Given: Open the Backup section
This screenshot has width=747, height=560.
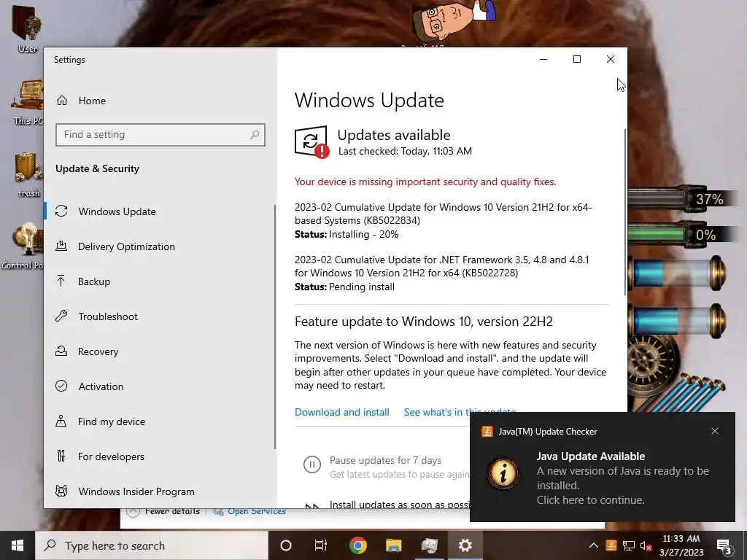Looking at the screenshot, I should (94, 281).
